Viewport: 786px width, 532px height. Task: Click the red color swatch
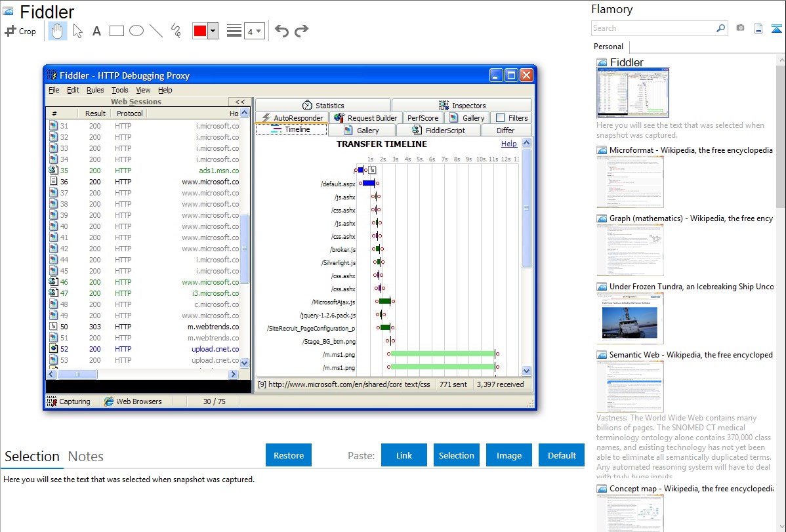tap(200, 31)
